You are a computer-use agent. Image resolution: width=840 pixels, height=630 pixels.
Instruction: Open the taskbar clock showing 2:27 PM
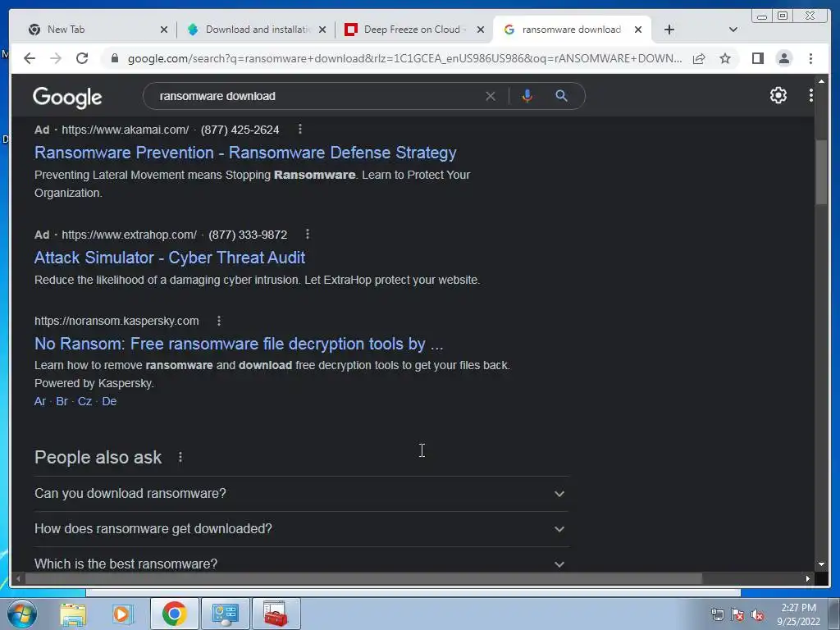coord(799,614)
